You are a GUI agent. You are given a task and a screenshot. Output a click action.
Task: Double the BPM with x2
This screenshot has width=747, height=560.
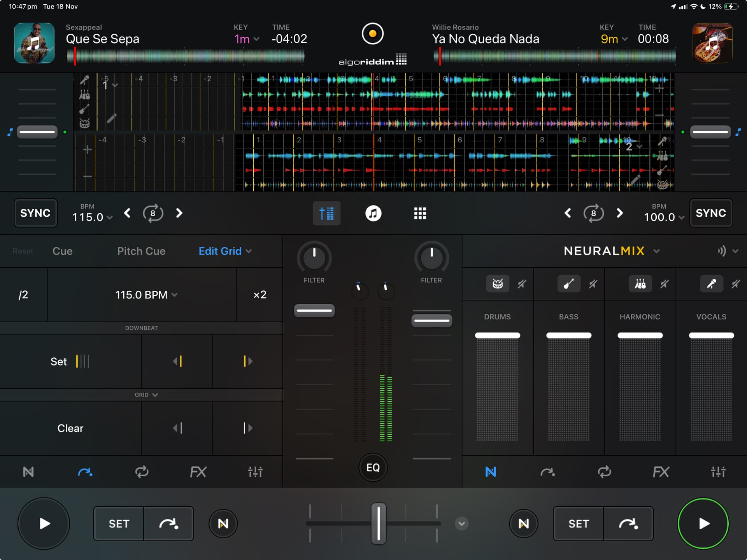pos(260,295)
